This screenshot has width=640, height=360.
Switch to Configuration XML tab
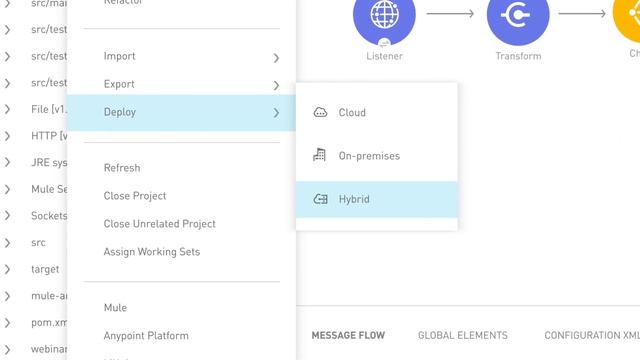(592, 335)
